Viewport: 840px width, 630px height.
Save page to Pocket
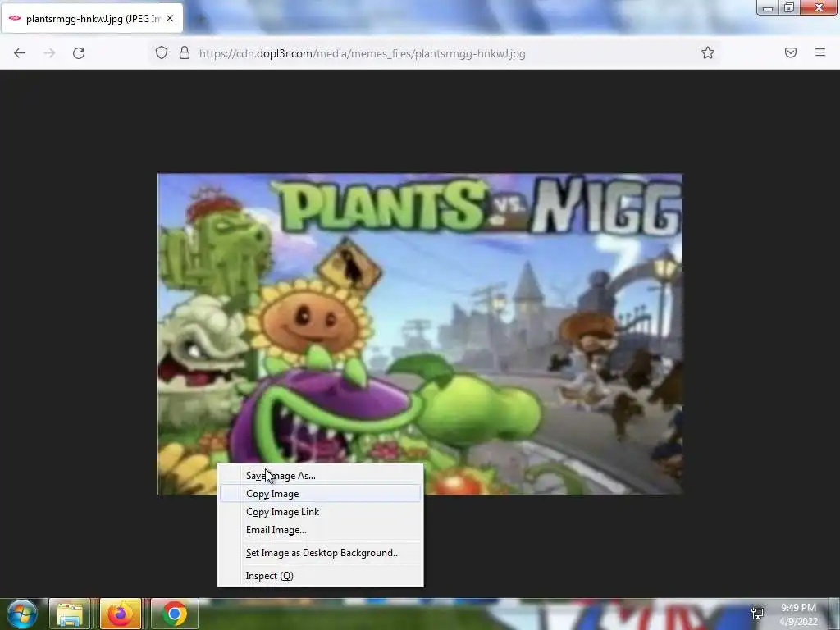790,52
